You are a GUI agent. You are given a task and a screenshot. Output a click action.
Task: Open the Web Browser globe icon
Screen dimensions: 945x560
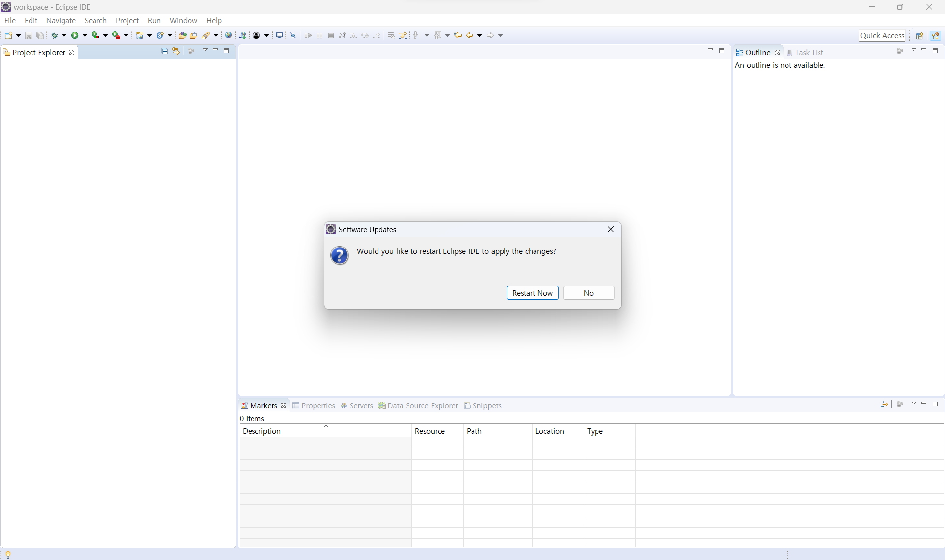tap(229, 35)
